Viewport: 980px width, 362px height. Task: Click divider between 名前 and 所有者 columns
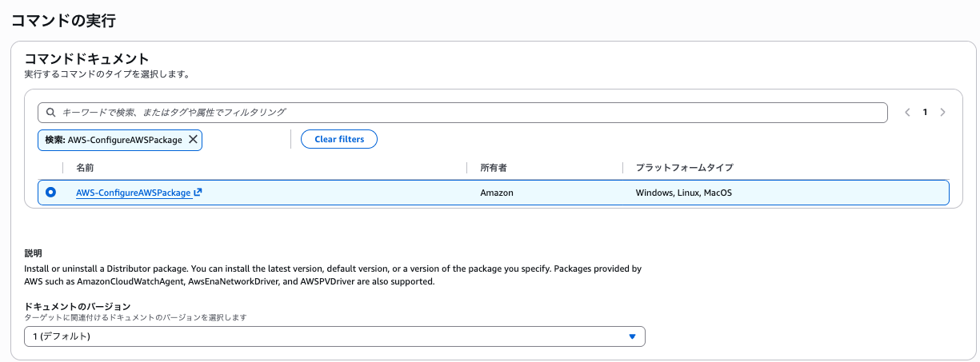pos(466,168)
